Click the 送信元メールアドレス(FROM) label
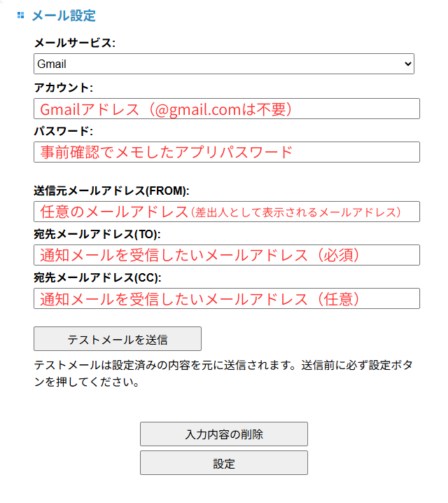The height and width of the screenshot is (503, 448). tap(111, 191)
